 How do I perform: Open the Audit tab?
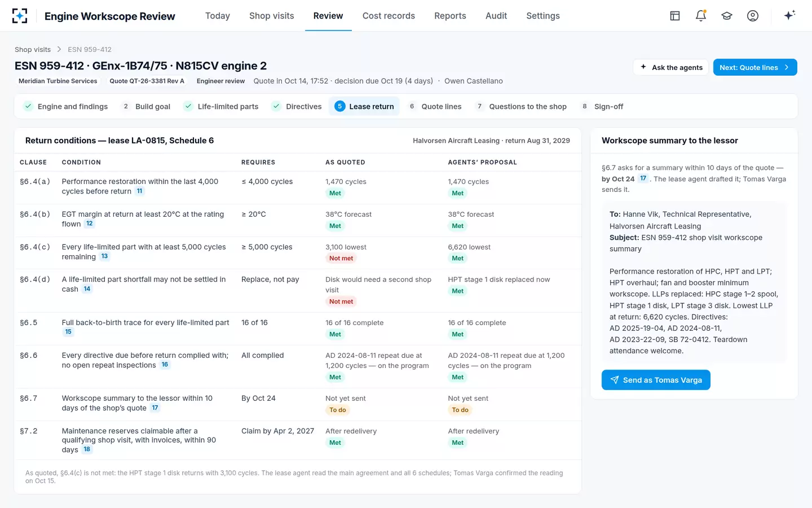496,16
